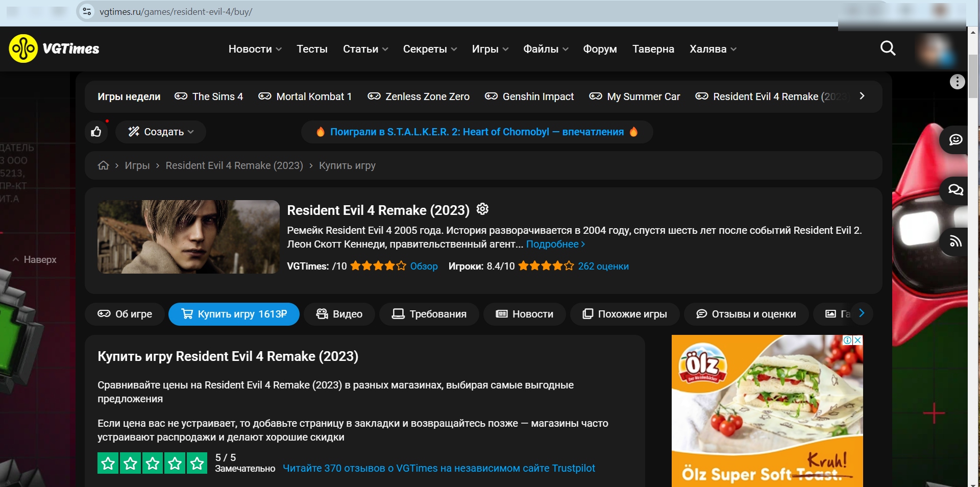Click the ad info icon
Image resolution: width=980 pixels, height=487 pixels.
coord(847,340)
